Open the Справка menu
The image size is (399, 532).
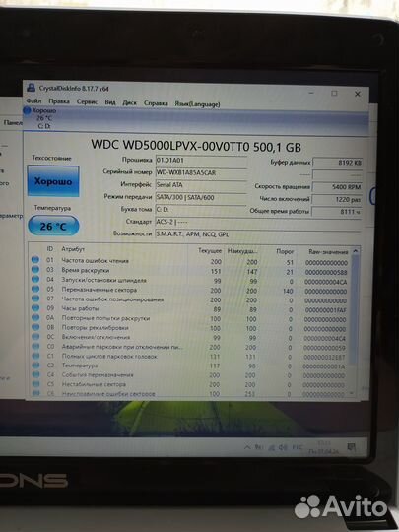[156, 103]
